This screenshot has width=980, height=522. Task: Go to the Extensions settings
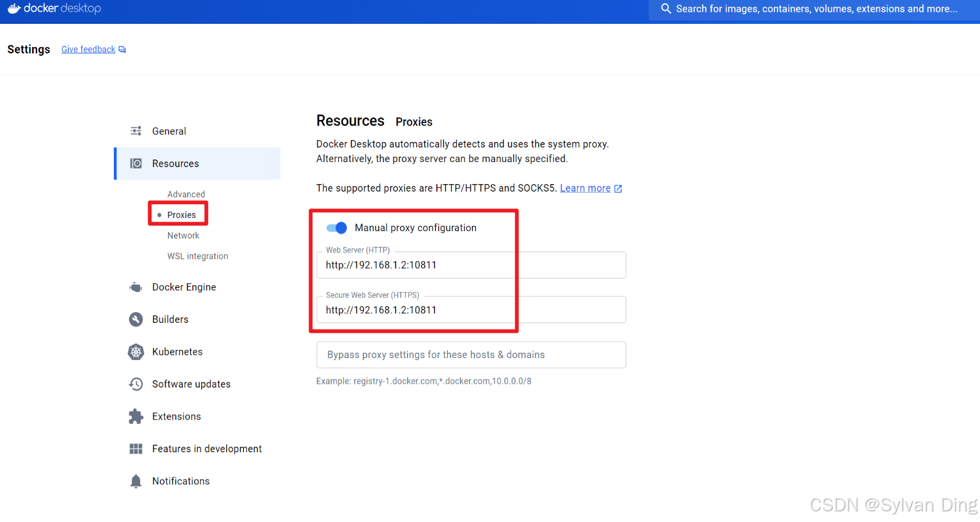tap(197, 416)
